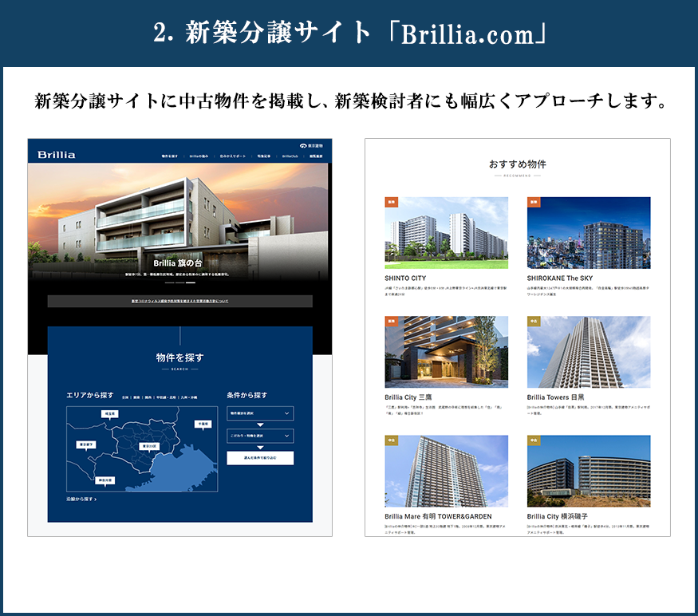This screenshot has height=616, width=698.
Task: Click the 東京23区 label on the map
Action: (x=149, y=446)
